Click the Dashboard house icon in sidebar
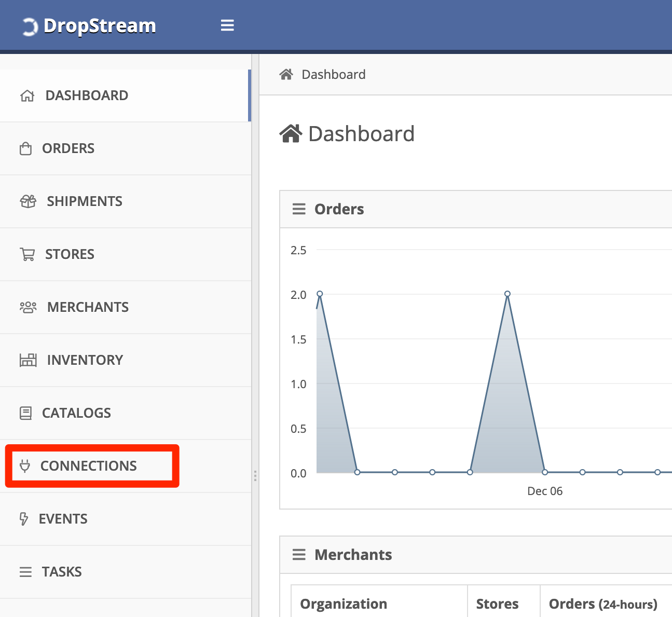This screenshot has width=672, height=617. [27, 96]
